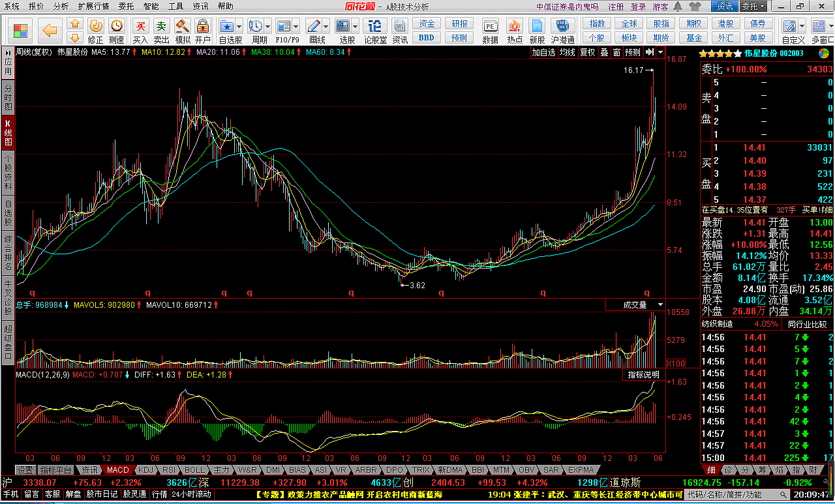Viewport: 835px width, 504px height.
Task: Toggle 复权 price adjustment on the chart
Action: pyautogui.click(x=587, y=52)
